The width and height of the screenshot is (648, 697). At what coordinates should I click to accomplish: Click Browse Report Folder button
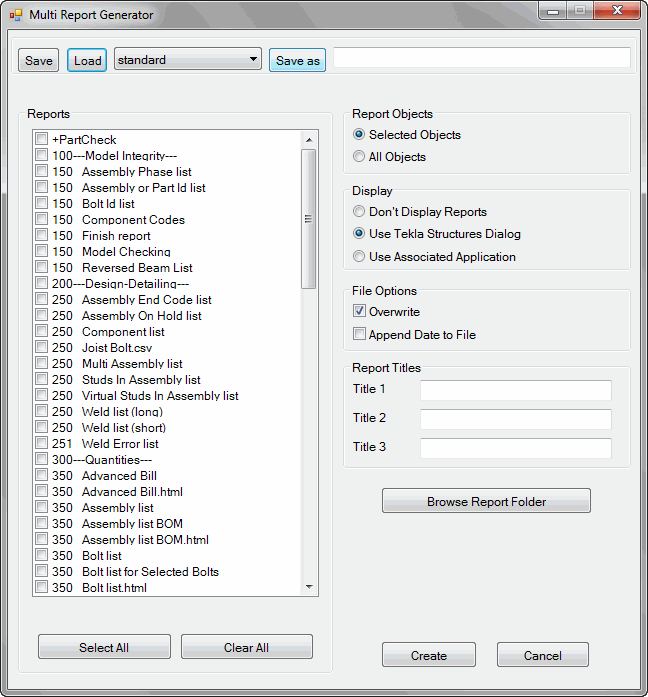click(x=486, y=501)
